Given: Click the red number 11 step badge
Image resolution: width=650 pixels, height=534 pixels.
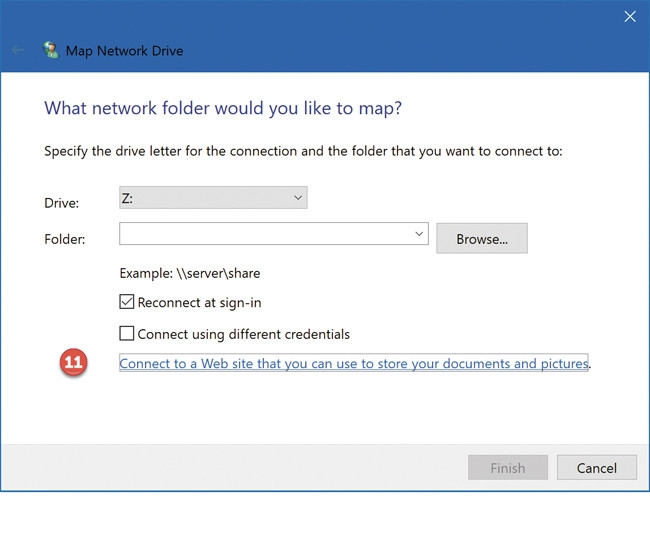Looking at the screenshot, I should tap(75, 363).
